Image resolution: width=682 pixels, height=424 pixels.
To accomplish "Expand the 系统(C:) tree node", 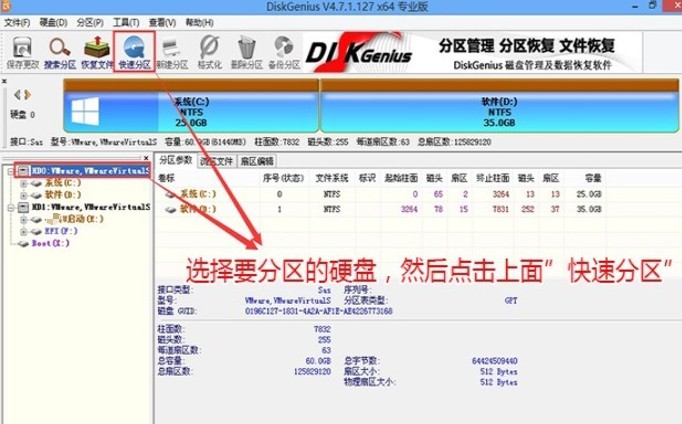I will [x=24, y=184].
